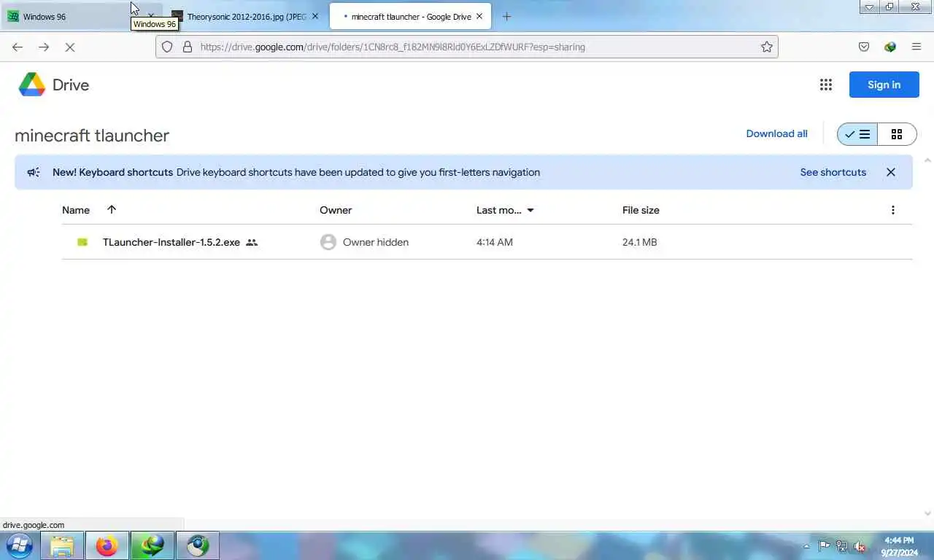Click Download all

776,133
